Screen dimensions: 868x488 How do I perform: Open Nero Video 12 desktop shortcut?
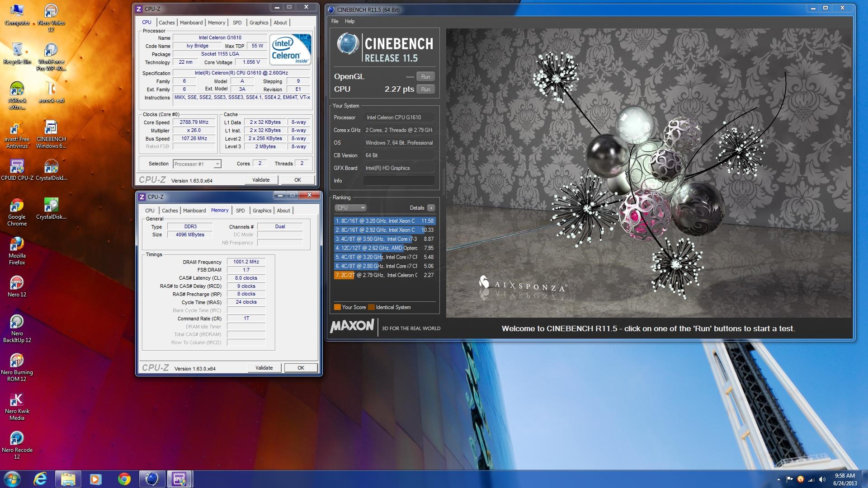pyautogui.click(x=51, y=18)
